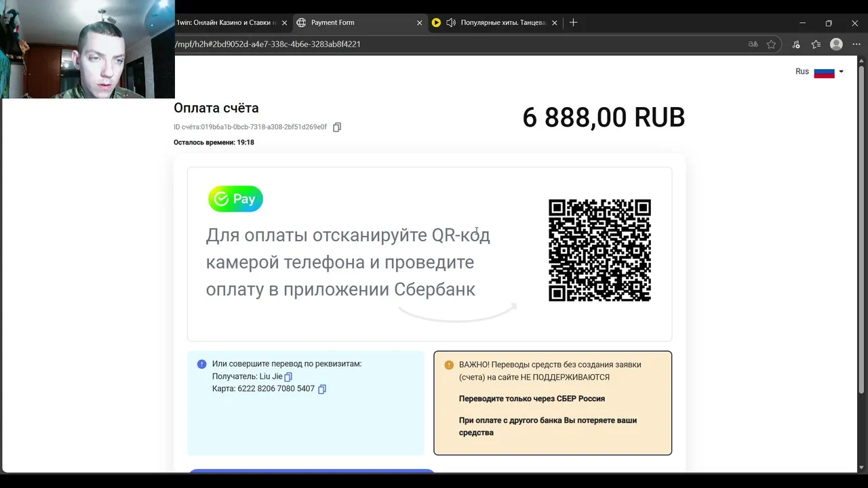Screen dimensions: 868x488
Task: Switch to the Популярные хиты tab
Action: [x=496, y=22]
